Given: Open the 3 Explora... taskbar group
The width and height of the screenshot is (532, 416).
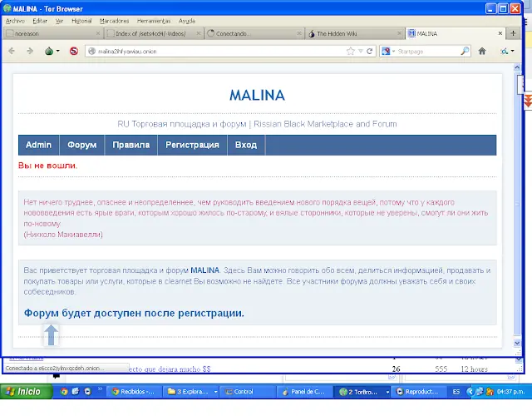Looking at the screenshot, I should coord(192,392).
